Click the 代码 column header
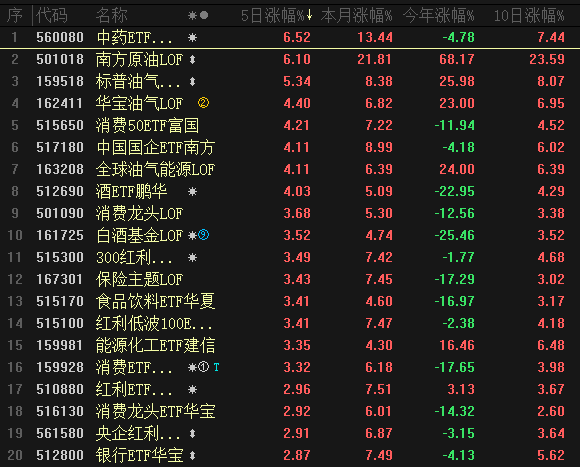Screen dimensions: 580x467 [x=52, y=16]
